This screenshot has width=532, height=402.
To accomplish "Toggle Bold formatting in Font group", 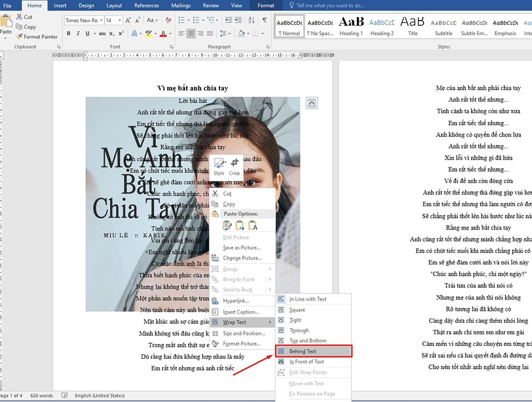I will [69, 33].
